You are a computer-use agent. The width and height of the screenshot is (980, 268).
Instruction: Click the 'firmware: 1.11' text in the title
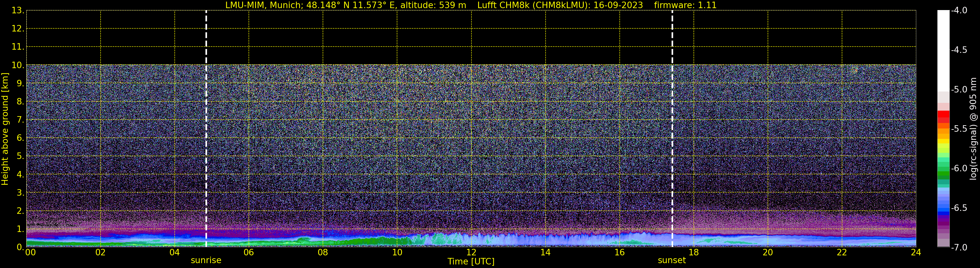(685, 5)
